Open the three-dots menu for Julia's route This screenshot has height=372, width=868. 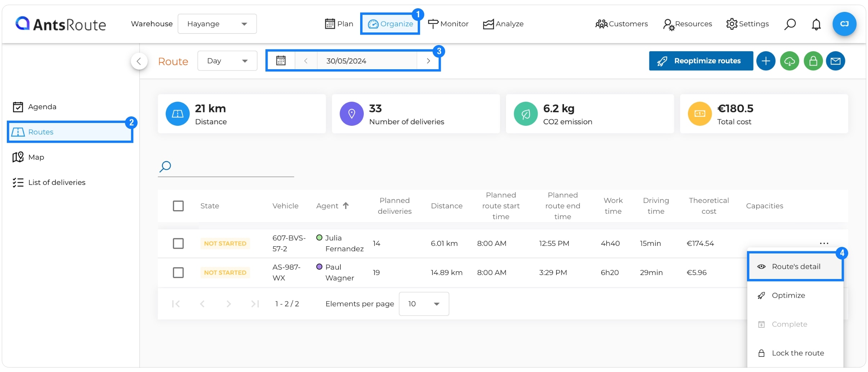824,243
